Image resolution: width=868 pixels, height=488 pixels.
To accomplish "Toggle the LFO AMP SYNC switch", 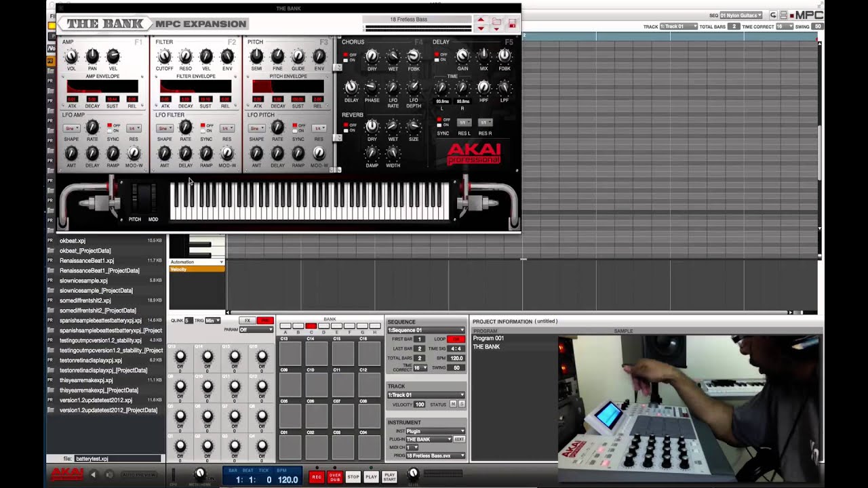I will [x=109, y=127].
